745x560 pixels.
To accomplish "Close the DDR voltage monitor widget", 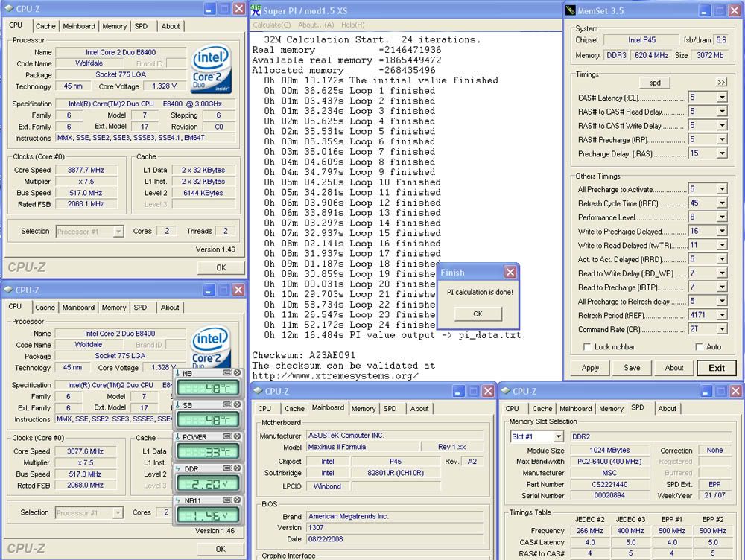I will pos(237,468).
